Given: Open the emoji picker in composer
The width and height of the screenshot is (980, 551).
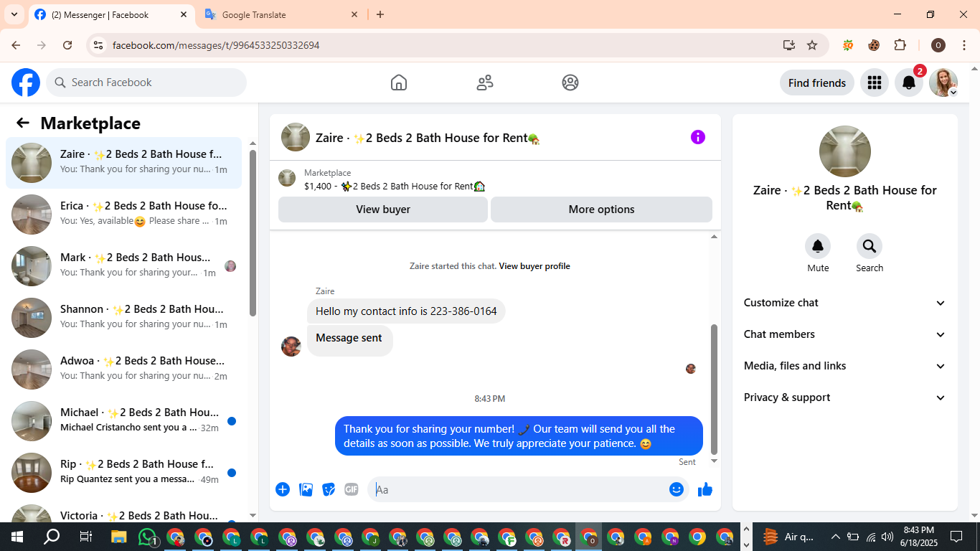Looking at the screenshot, I should 676,489.
